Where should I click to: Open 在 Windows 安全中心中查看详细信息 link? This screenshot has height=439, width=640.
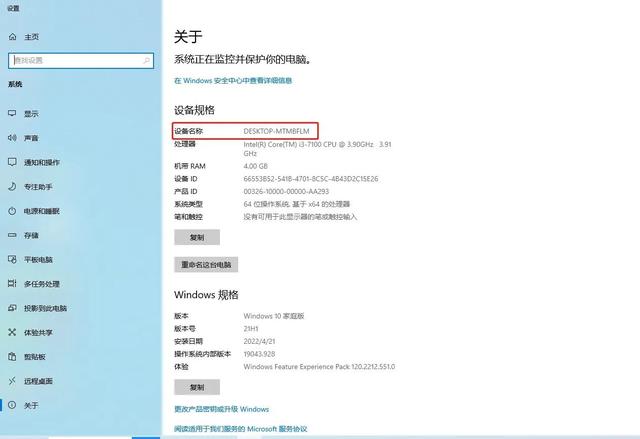point(233,81)
